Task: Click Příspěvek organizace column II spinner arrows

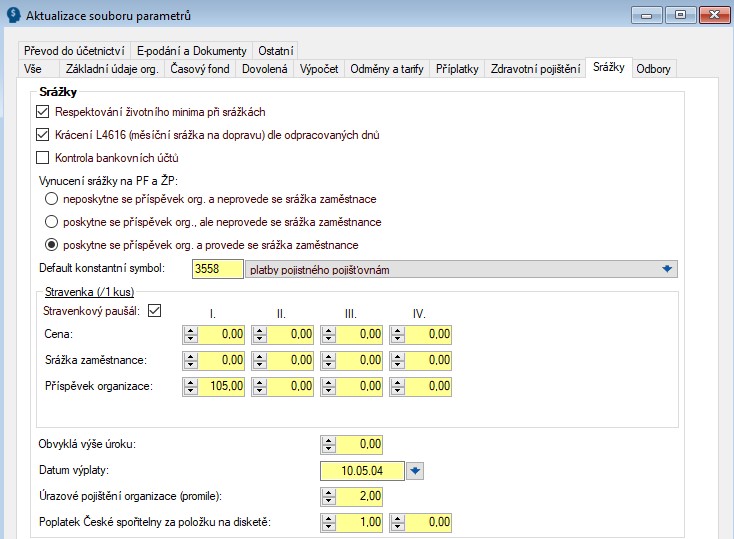Action: 259,386
